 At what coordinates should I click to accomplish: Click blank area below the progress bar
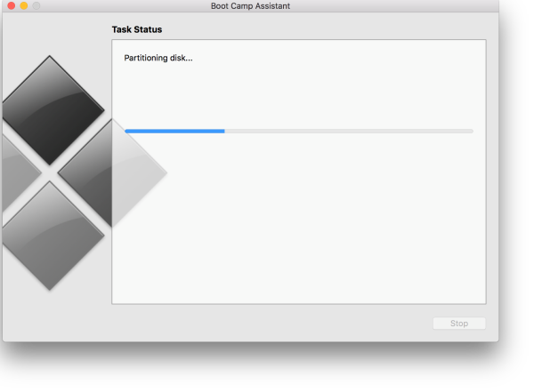[x=298, y=222]
